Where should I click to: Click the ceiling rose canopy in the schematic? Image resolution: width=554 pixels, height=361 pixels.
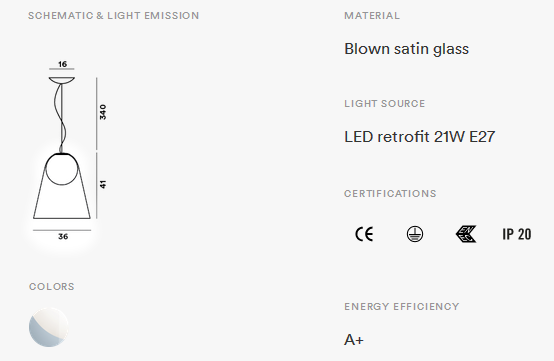click(x=62, y=81)
